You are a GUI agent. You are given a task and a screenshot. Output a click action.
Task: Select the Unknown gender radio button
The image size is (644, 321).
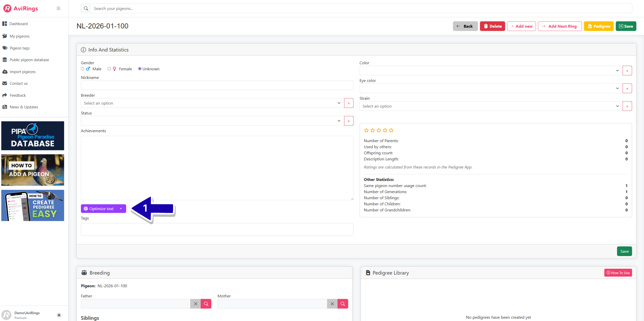[x=139, y=69]
